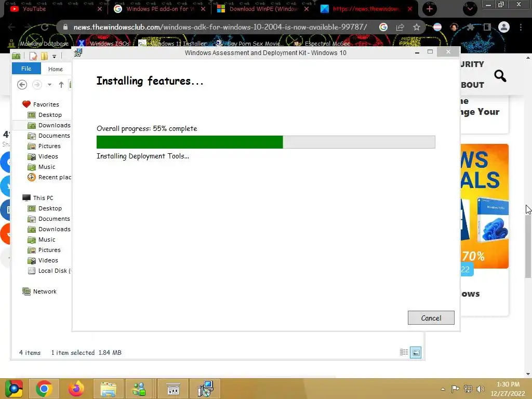
Task: Click the browser page vertical scrollbar
Action: click(x=528, y=246)
